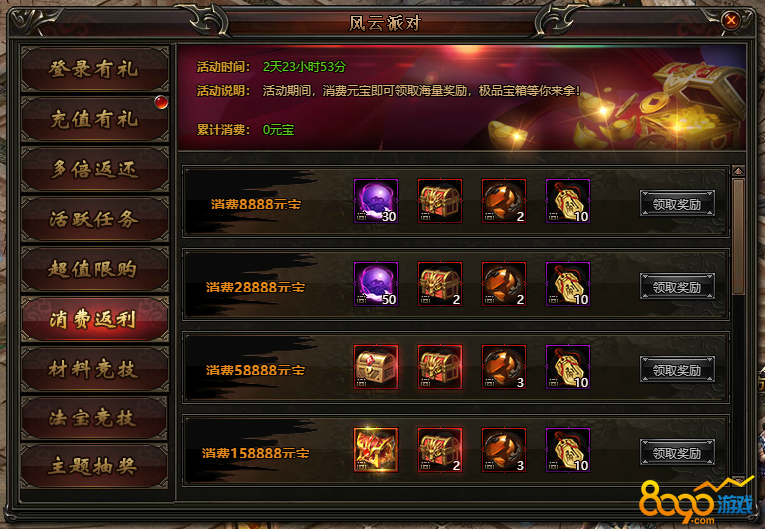Image resolution: width=765 pixels, height=529 pixels.
Task: Click the scrollbar up arrow
Action: coord(738,171)
